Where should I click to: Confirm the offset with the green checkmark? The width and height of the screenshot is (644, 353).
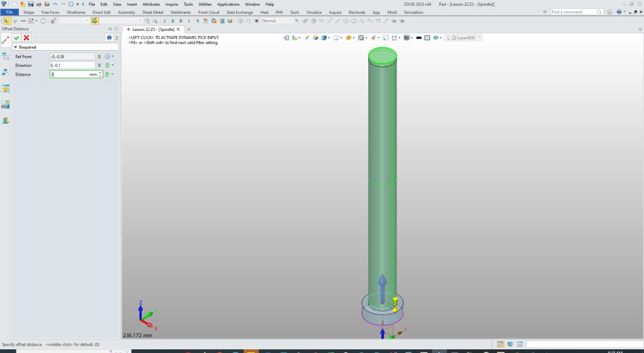click(x=17, y=38)
